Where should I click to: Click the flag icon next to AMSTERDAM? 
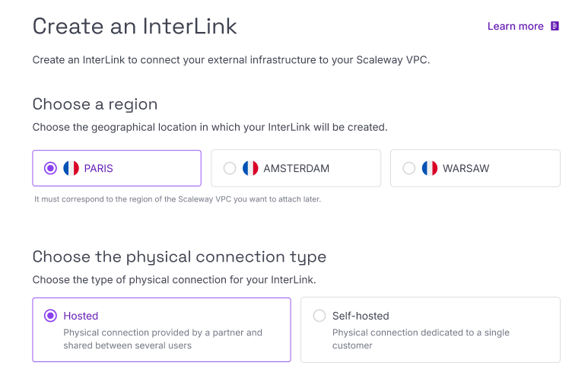click(x=250, y=168)
